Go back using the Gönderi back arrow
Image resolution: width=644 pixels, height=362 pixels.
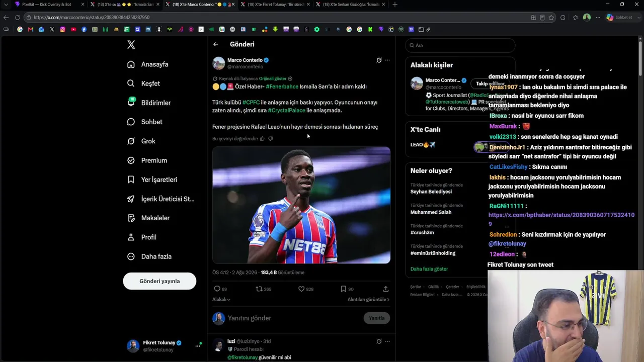215,44
